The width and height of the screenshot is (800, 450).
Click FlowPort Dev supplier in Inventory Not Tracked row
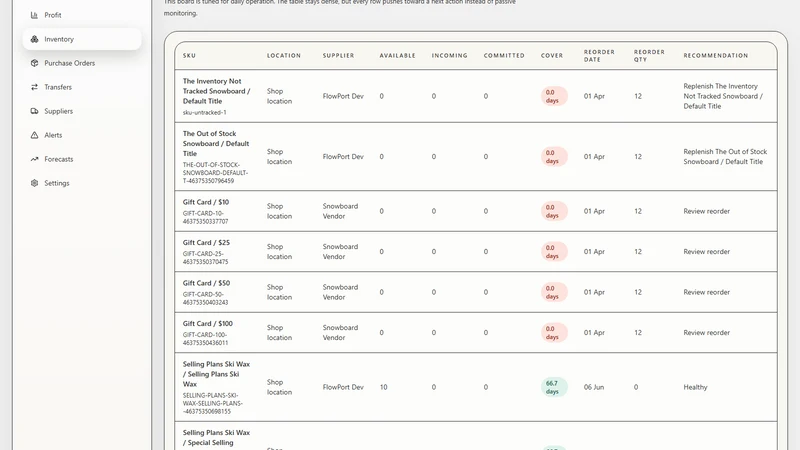[x=343, y=96]
